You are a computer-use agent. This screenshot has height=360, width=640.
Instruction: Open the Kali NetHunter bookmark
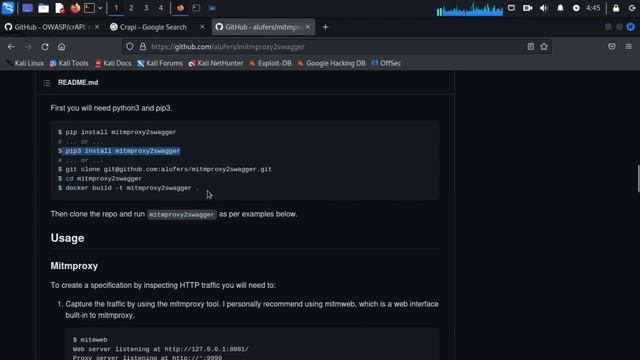[216, 63]
